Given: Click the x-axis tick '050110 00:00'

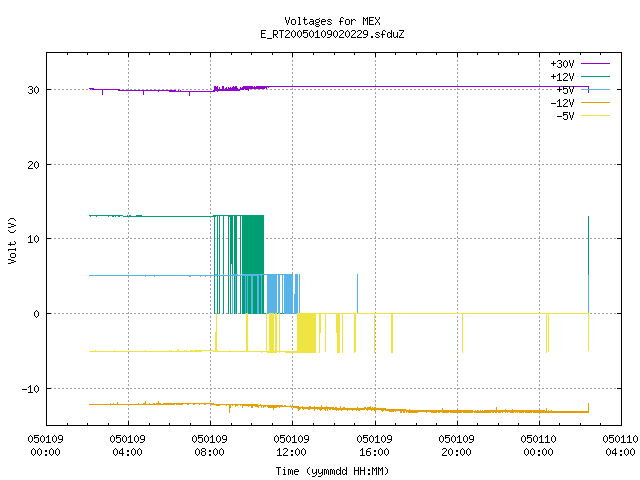Looking at the screenshot, I should pos(538,446).
